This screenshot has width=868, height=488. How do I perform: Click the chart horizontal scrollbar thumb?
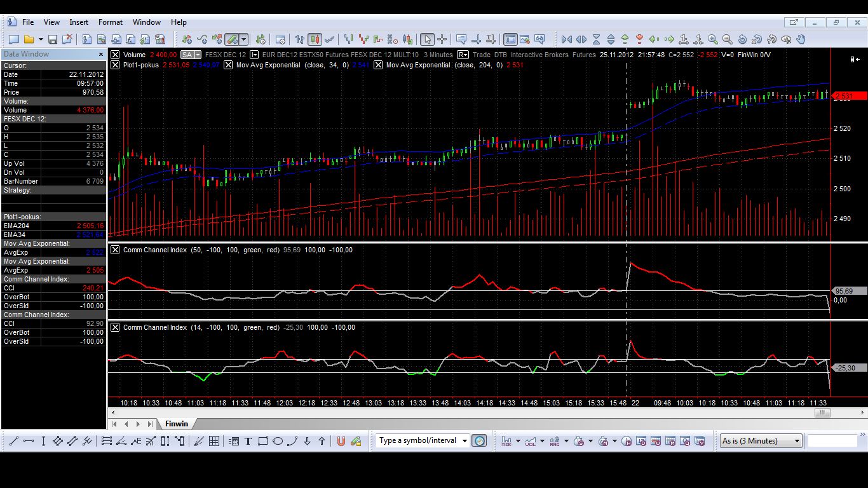pos(822,412)
